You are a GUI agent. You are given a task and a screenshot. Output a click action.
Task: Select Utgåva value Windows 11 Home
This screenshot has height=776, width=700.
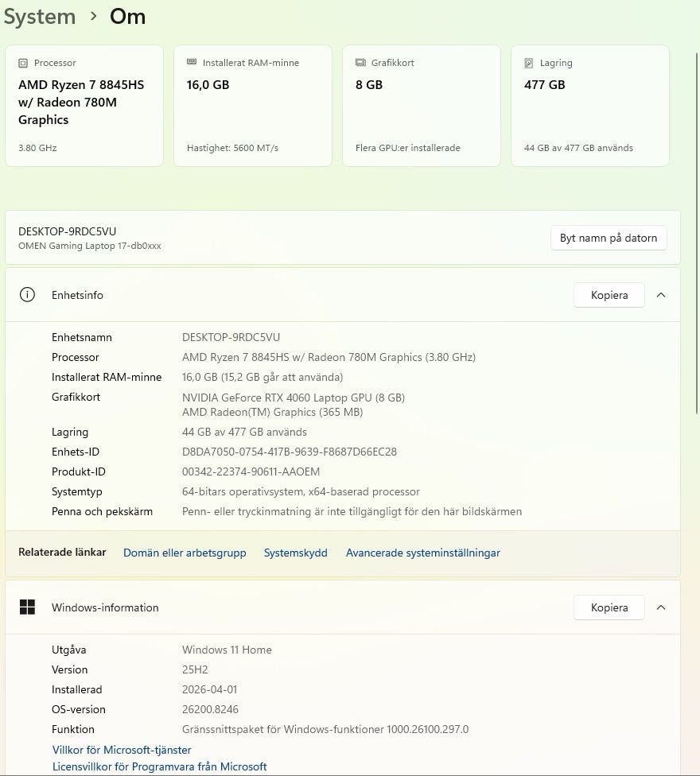coord(227,650)
